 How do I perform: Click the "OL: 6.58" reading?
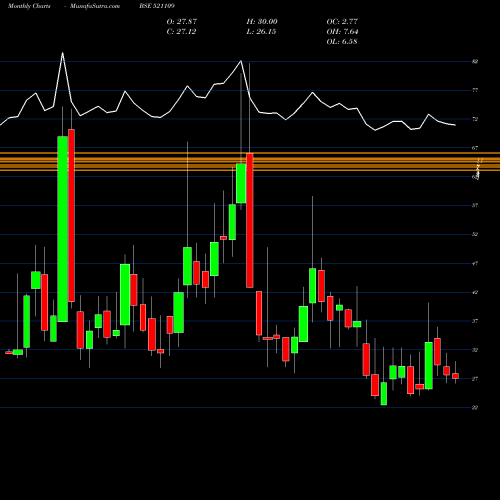click(342, 42)
